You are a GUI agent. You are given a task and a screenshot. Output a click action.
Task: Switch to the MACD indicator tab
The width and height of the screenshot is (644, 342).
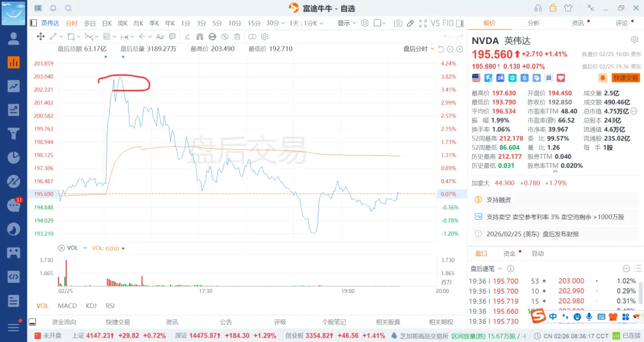pos(67,306)
